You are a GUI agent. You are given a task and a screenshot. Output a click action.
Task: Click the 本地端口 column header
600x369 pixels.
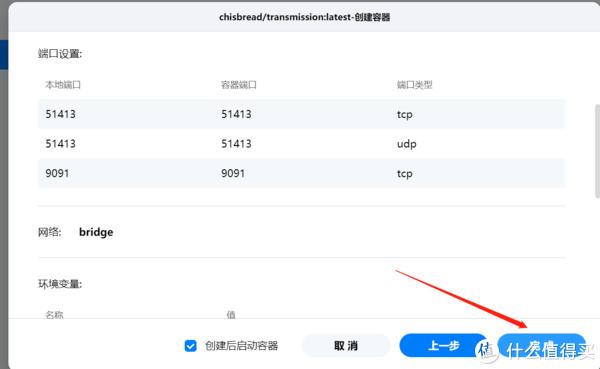(63, 85)
